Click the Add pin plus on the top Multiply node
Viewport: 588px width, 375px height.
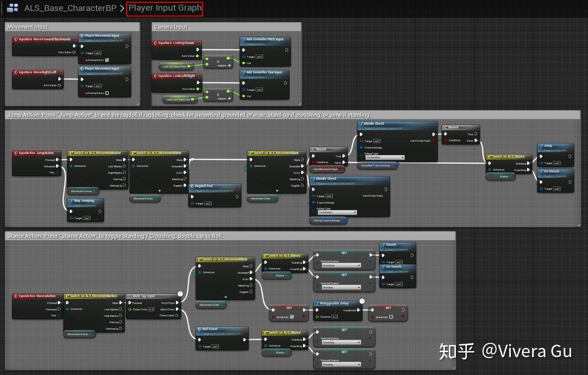coord(229,66)
